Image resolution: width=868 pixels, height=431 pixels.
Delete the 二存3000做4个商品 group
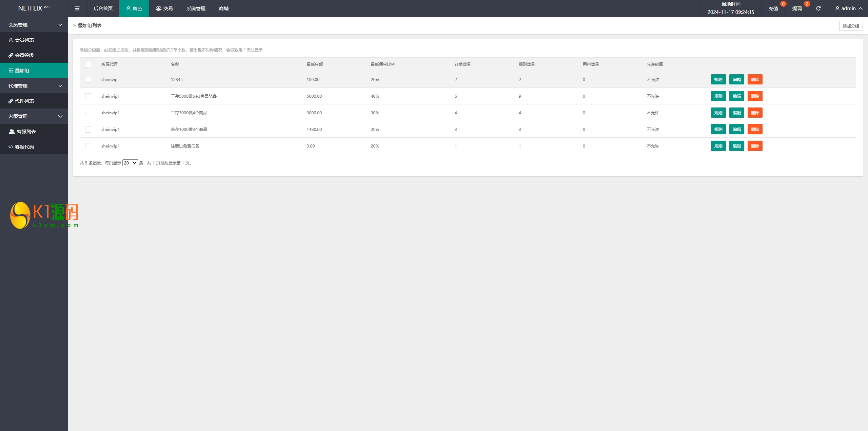(755, 113)
